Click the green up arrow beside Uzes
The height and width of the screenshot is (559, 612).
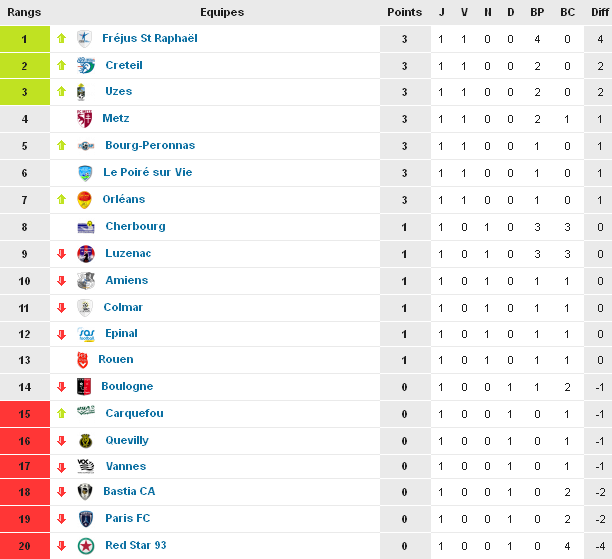tap(61, 92)
